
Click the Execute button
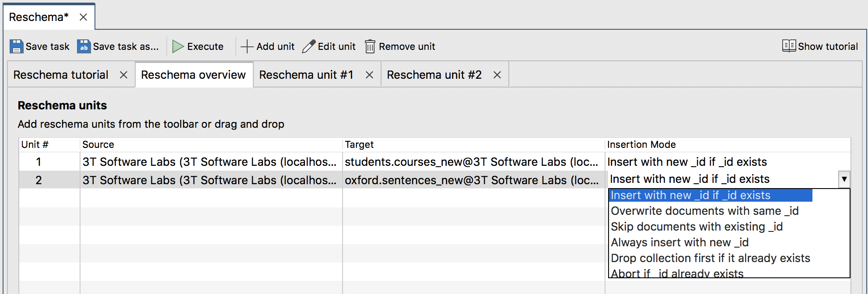click(198, 46)
